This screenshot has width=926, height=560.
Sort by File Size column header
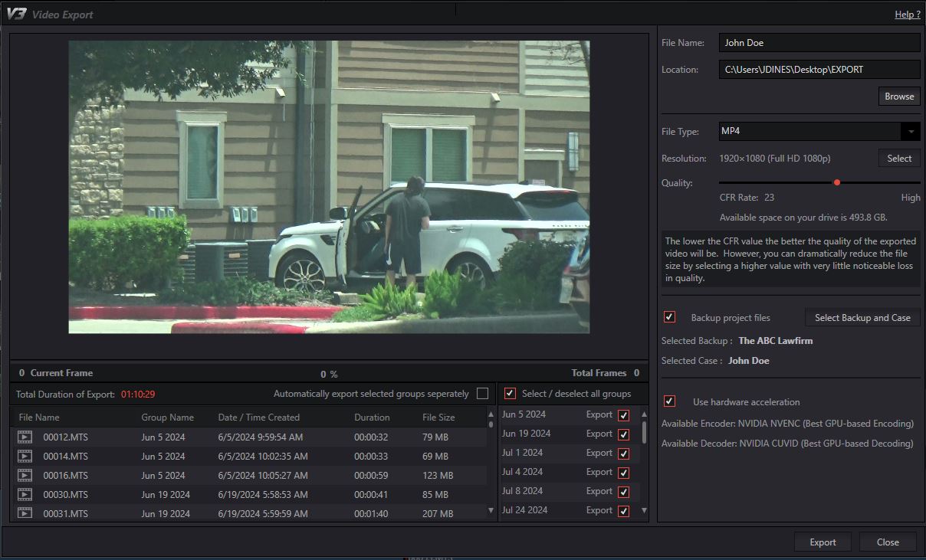tap(438, 418)
